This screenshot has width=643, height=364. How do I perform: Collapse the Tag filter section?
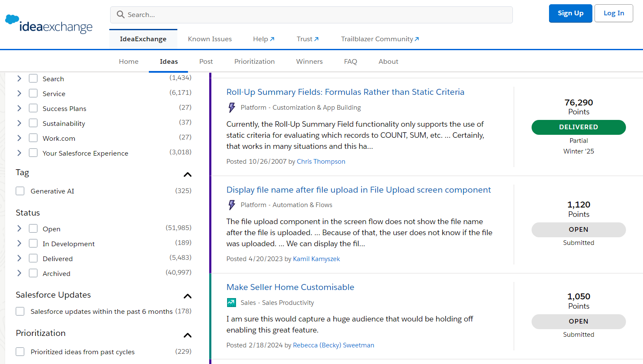[x=188, y=174]
